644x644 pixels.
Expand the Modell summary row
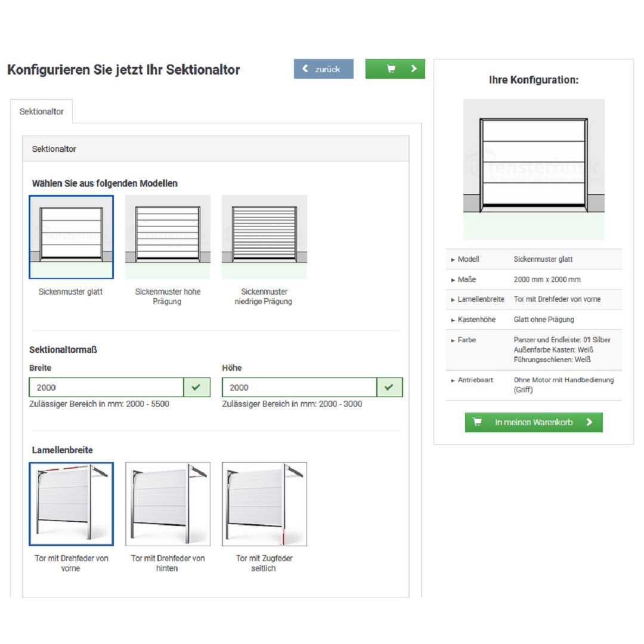[468, 259]
